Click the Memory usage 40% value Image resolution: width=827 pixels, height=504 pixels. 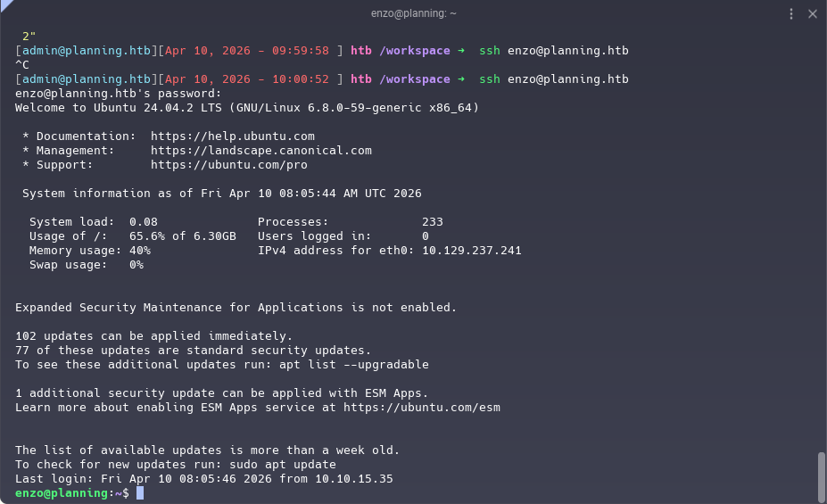(140, 251)
